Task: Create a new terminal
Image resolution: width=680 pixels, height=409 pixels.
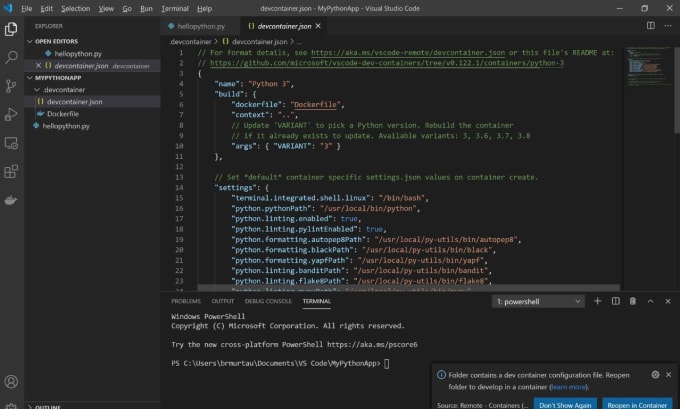Action: point(598,301)
